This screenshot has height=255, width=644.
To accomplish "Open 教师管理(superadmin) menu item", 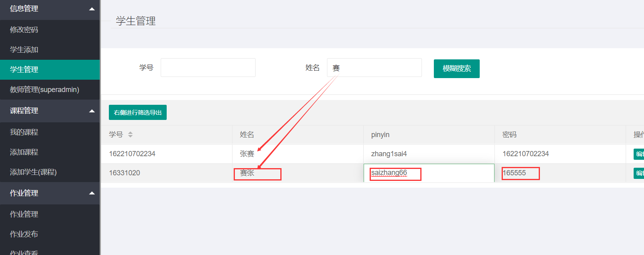I will point(50,90).
